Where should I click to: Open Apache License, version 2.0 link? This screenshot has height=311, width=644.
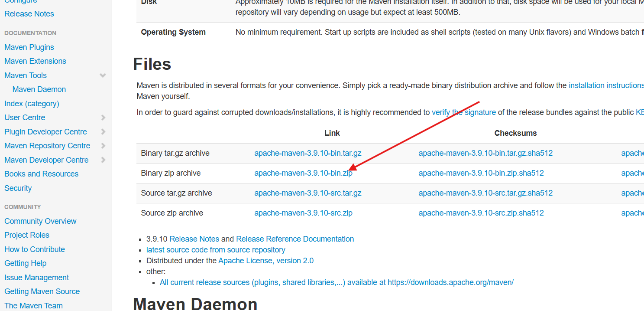point(266,261)
